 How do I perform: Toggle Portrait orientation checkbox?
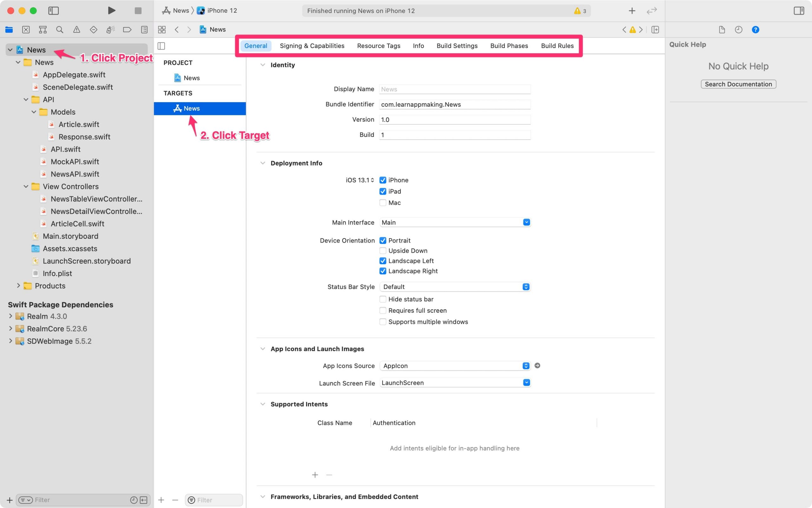[x=383, y=241]
